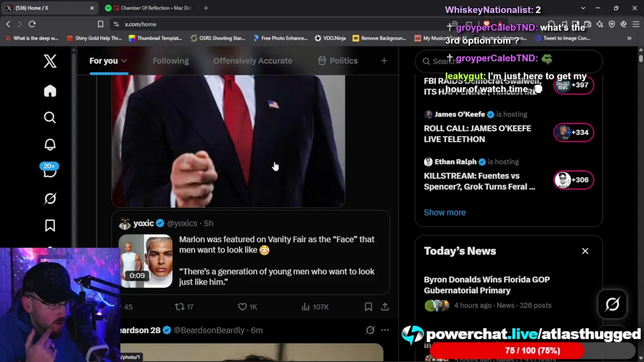Click yoxic's verified badge
644x362 pixels.
pyautogui.click(x=160, y=223)
